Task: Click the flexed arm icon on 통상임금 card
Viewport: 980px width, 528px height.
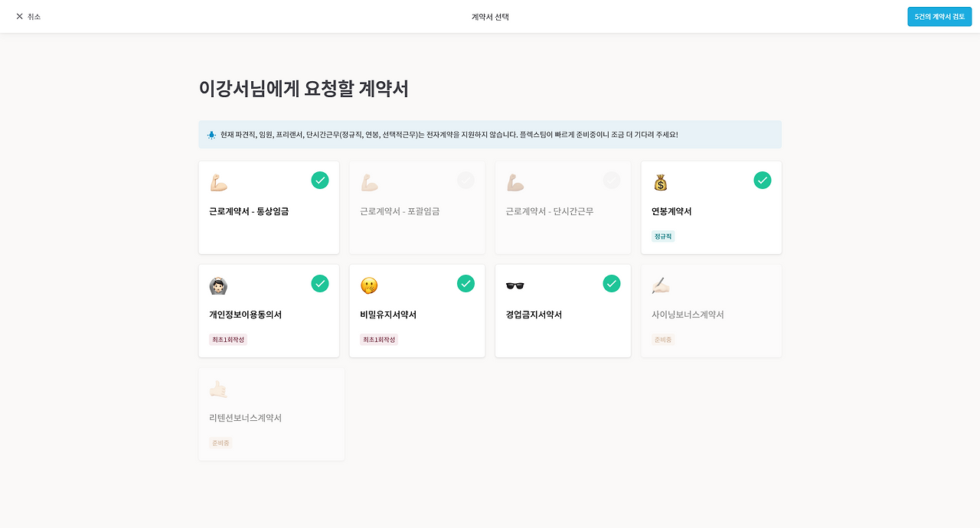Action: point(218,183)
